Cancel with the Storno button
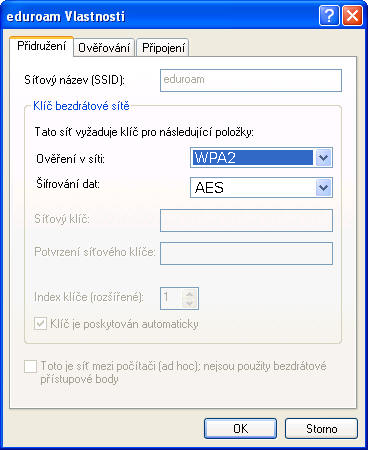The width and height of the screenshot is (368, 450). click(321, 428)
